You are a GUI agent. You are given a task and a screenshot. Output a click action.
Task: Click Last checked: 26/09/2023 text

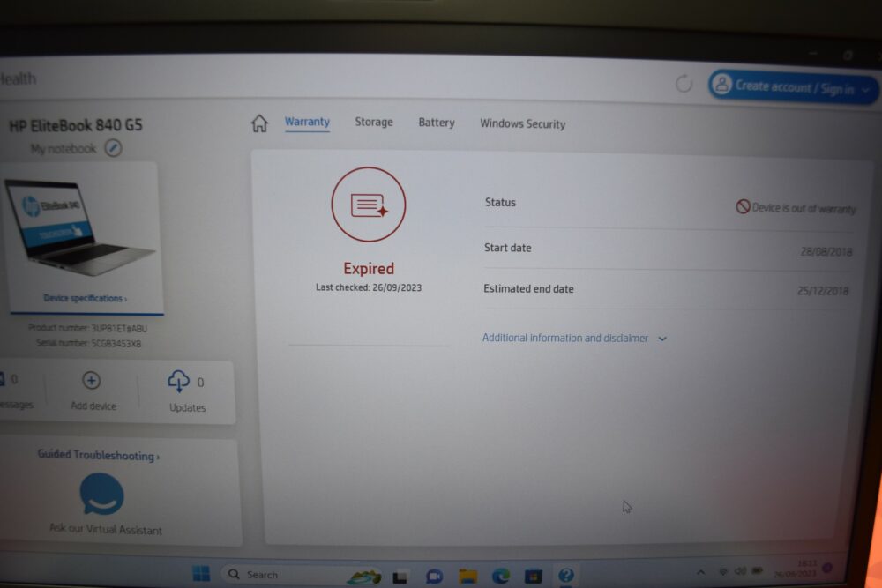tap(369, 287)
